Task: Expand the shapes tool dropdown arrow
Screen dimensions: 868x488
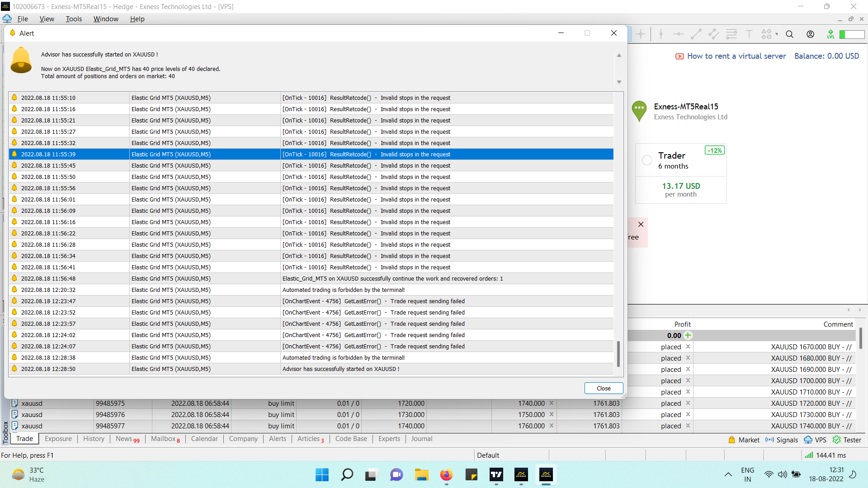Action: pyautogui.click(x=777, y=34)
